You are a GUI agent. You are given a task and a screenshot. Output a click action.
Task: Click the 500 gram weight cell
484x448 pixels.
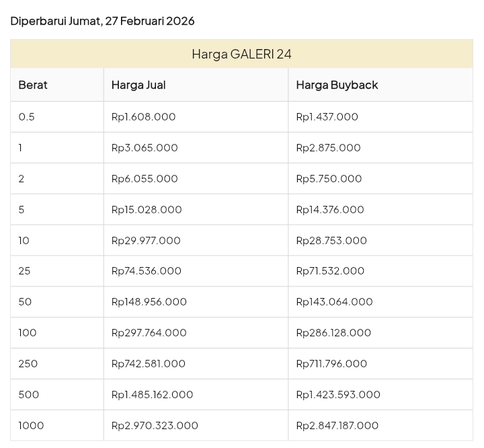(29, 395)
